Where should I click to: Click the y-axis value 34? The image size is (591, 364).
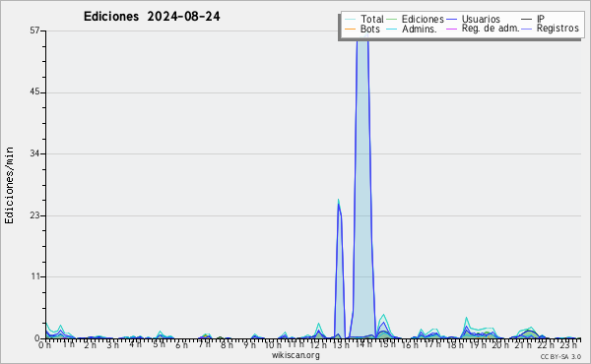coord(34,153)
